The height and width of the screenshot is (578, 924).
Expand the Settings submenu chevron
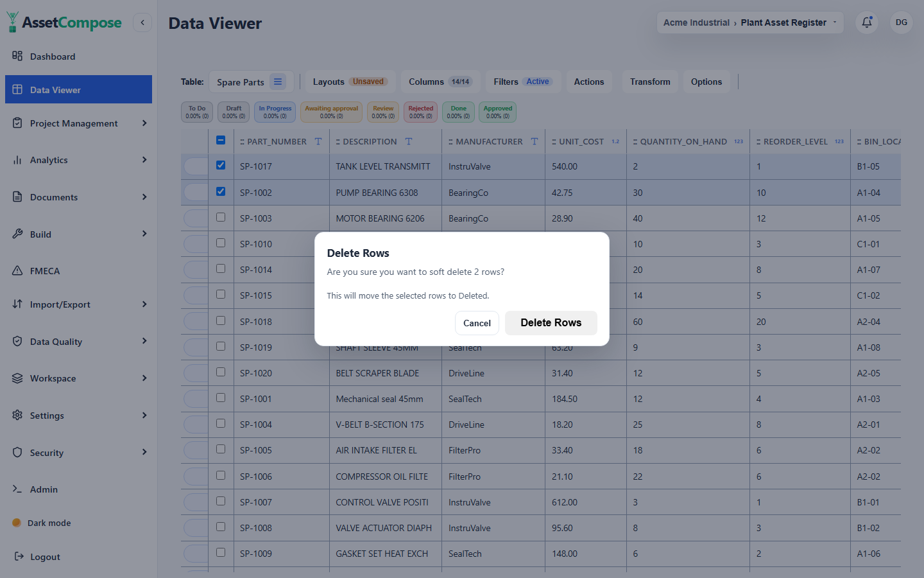point(144,415)
